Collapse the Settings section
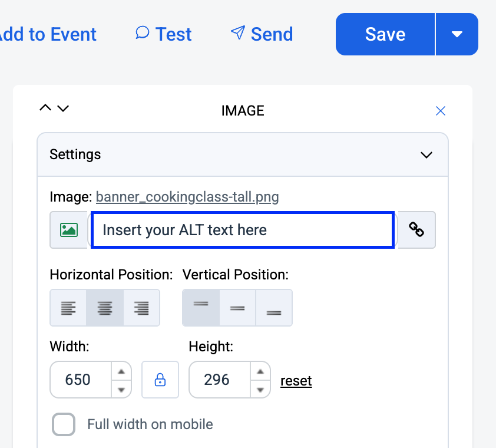This screenshot has height=448, width=496. pos(426,155)
